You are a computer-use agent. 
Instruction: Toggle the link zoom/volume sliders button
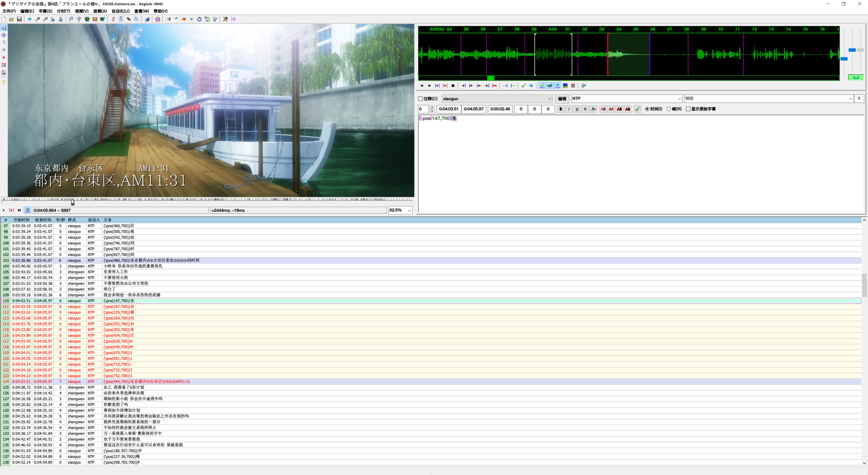[856, 77]
